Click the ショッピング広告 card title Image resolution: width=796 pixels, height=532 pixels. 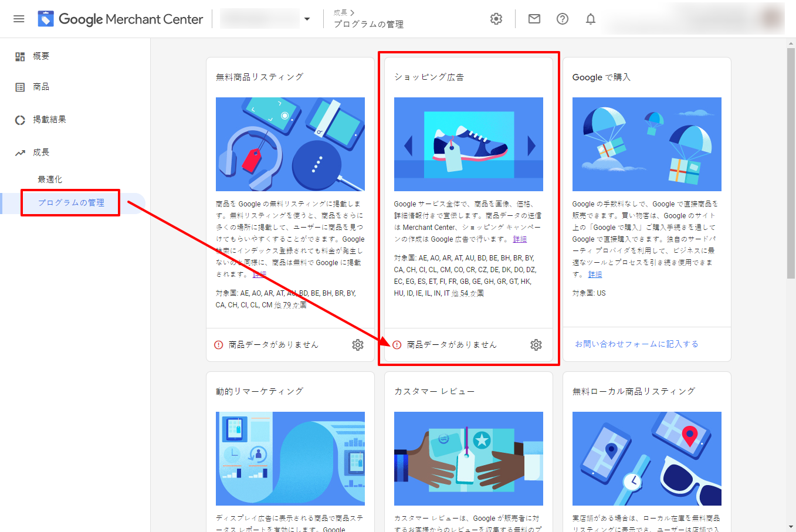click(x=429, y=77)
